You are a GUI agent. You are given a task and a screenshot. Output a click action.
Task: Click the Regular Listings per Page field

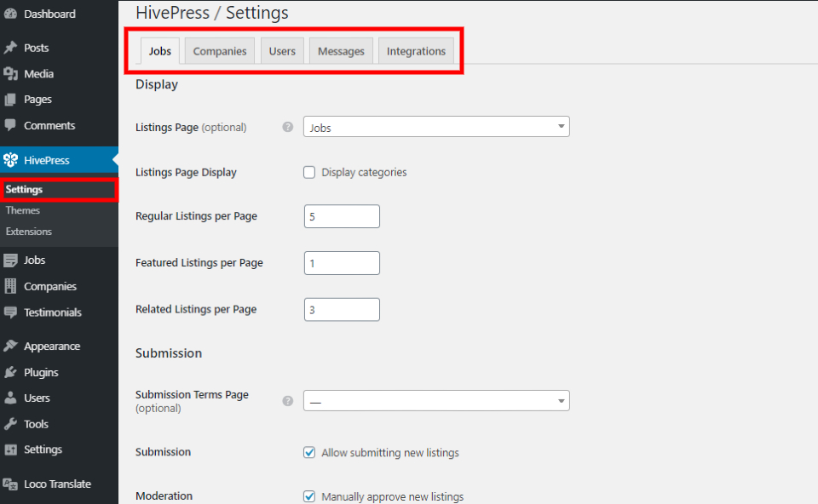coord(341,216)
